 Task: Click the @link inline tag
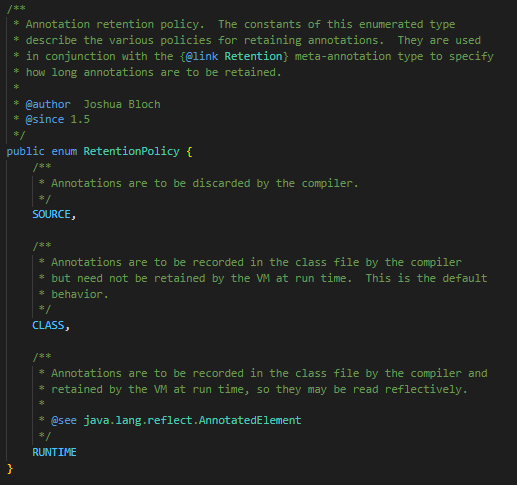[202, 56]
